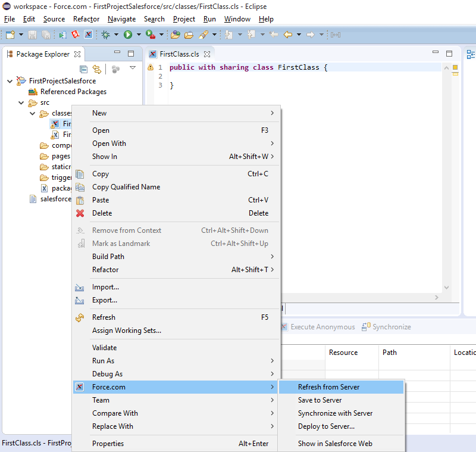
Task: Select the FirstClass.cls editor tab
Action: (x=178, y=54)
